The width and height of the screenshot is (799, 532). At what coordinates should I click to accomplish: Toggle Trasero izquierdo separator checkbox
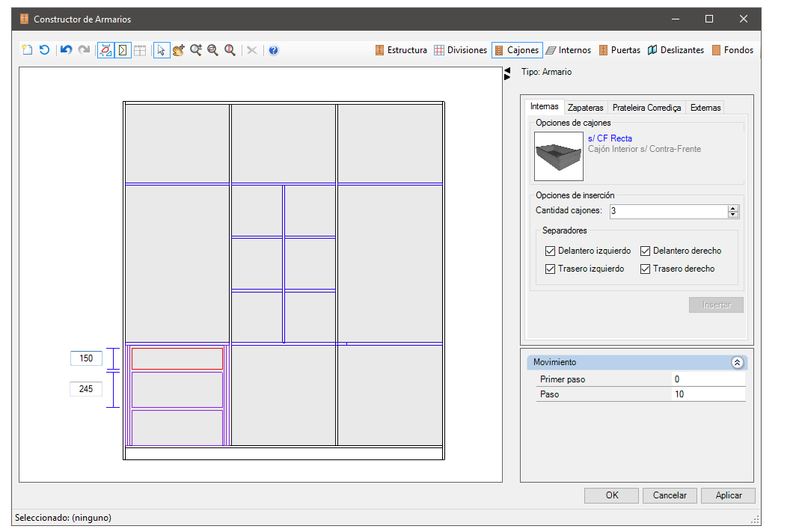pyautogui.click(x=550, y=269)
